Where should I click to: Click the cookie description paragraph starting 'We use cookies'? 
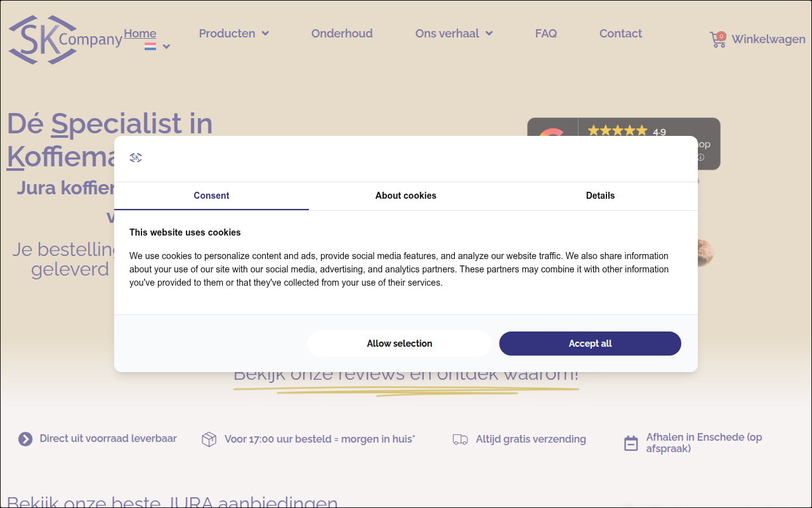[399, 269]
